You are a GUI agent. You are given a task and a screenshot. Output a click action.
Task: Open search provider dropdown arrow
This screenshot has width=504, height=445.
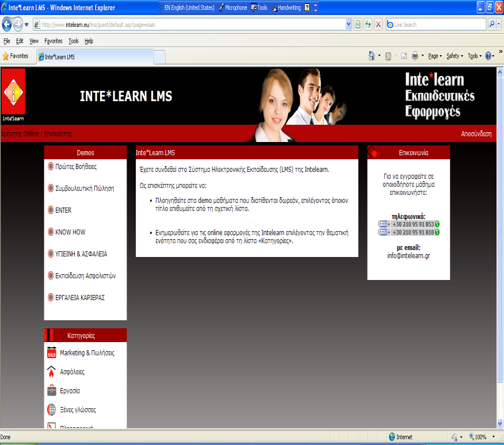click(x=499, y=24)
